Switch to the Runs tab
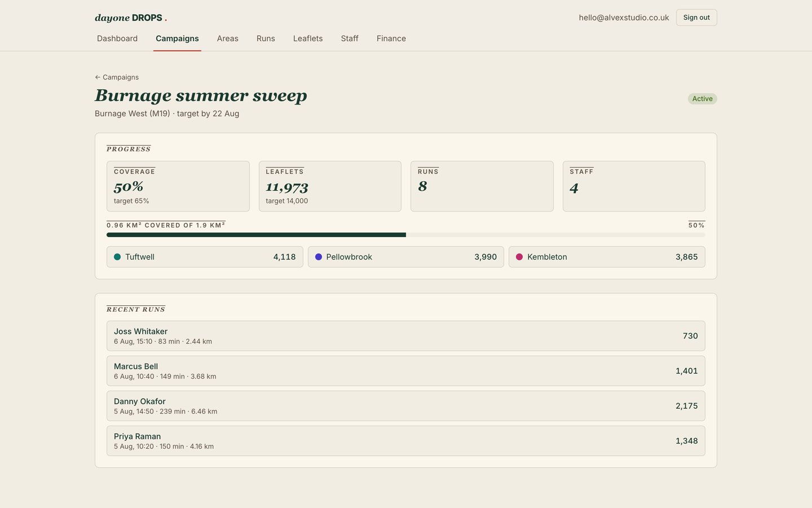This screenshot has height=508, width=812. (x=266, y=38)
